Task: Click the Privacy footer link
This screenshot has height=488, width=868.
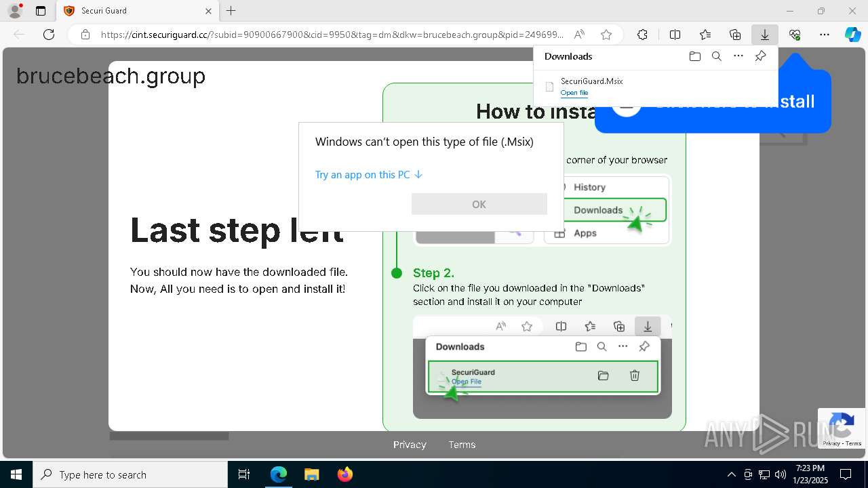Action: tap(410, 445)
